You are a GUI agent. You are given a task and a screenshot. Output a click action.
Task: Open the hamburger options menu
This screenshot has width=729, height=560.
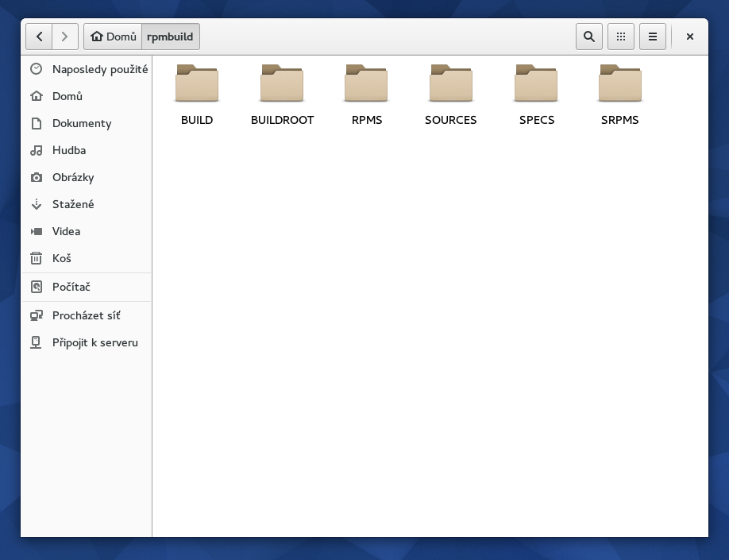pyautogui.click(x=653, y=37)
